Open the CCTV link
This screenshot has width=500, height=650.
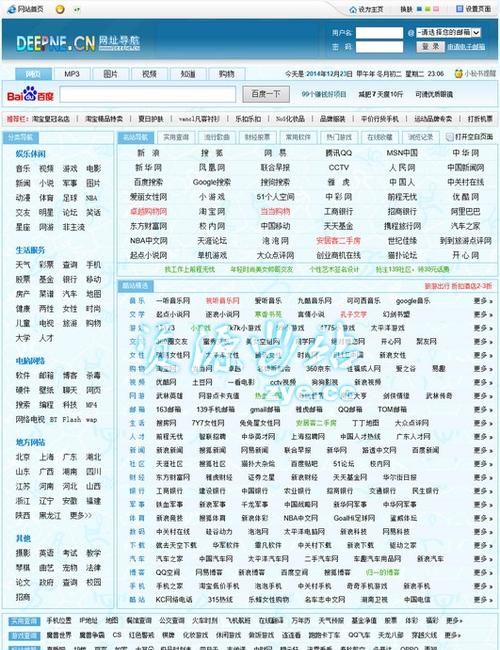pos(338,167)
